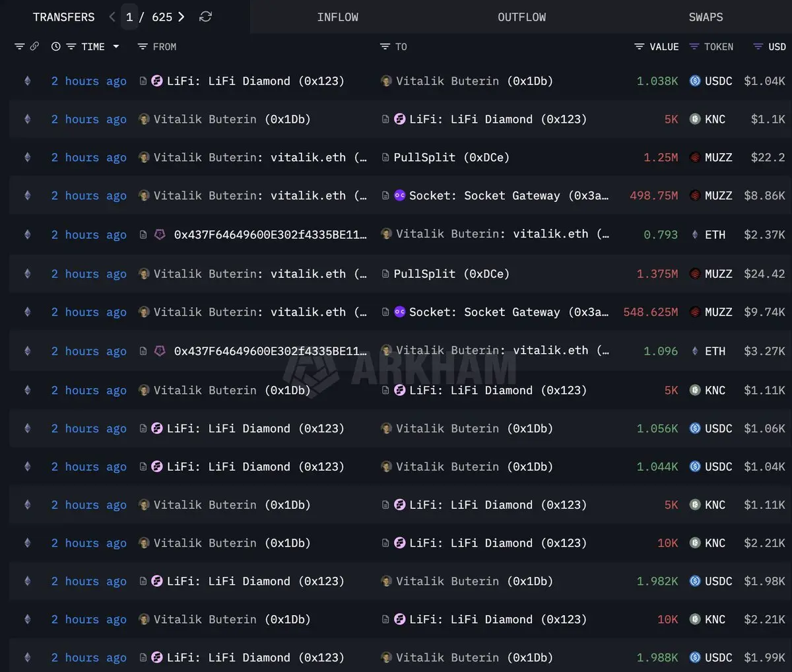The image size is (792, 672).
Task: Go to next transfers page
Action: tap(181, 17)
